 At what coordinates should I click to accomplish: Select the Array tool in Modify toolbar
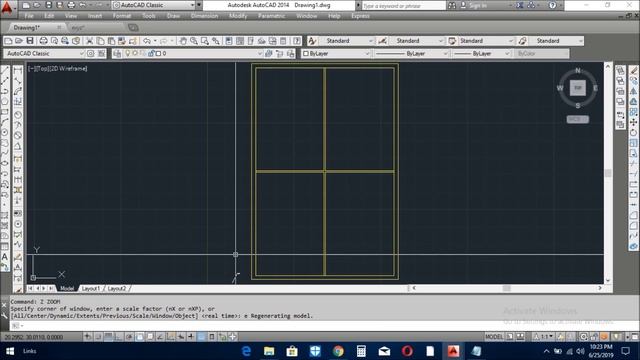[633, 112]
